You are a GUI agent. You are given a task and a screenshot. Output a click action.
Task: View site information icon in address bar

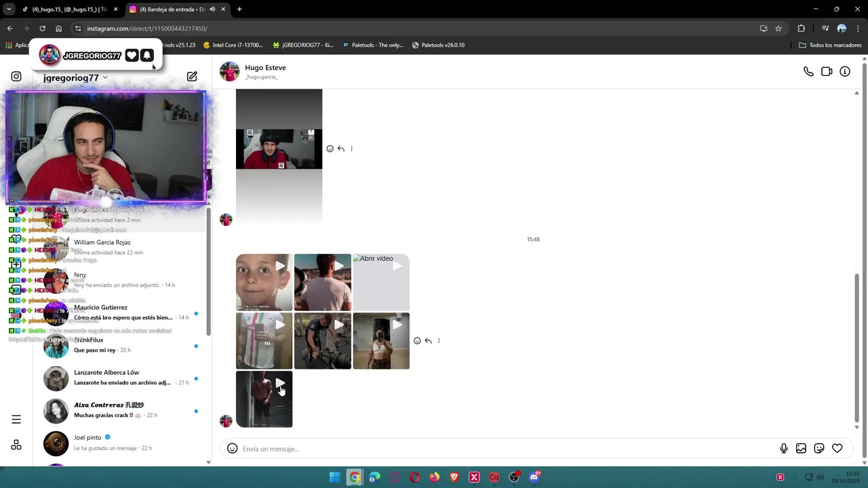[78, 28]
